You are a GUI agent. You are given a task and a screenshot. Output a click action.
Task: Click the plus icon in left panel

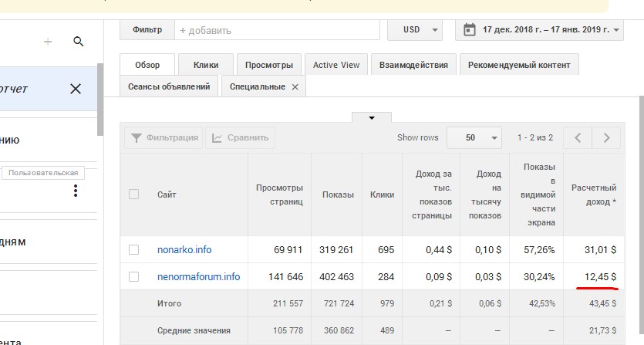pos(48,42)
